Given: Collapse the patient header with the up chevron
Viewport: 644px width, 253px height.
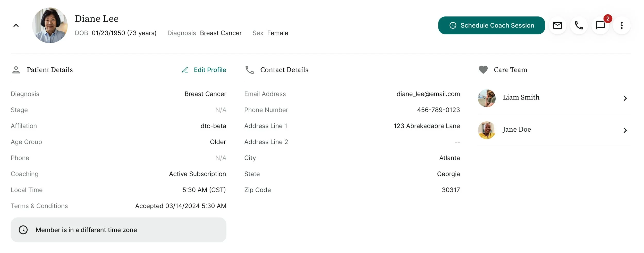Looking at the screenshot, I should (x=16, y=25).
